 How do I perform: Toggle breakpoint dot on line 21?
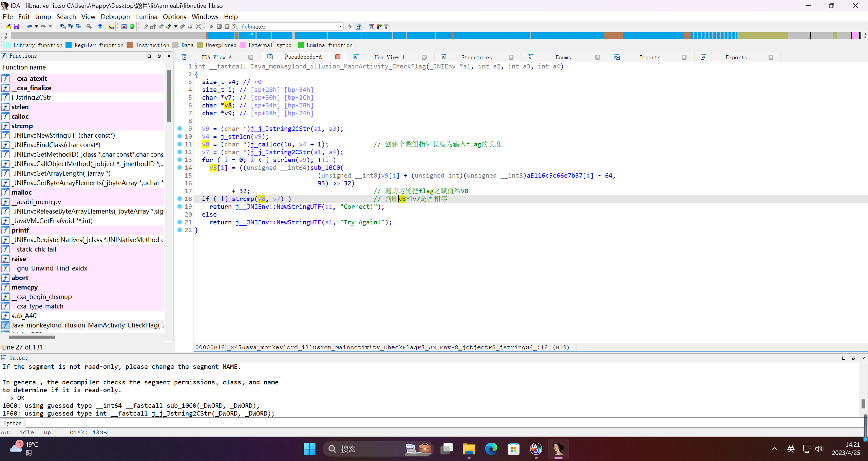(180, 222)
